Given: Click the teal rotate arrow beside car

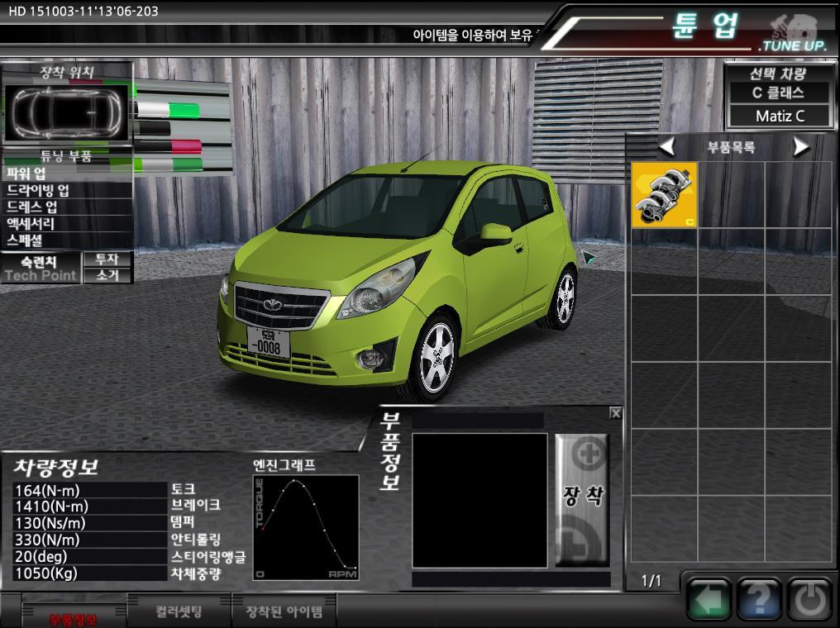Looking at the screenshot, I should point(588,258).
